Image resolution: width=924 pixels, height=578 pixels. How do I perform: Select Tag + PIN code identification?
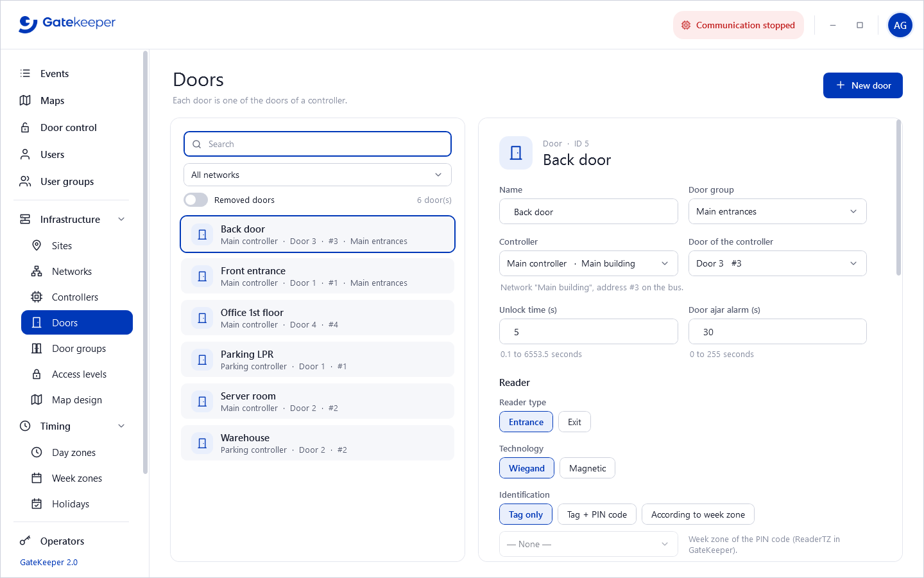click(x=597, y=514)
